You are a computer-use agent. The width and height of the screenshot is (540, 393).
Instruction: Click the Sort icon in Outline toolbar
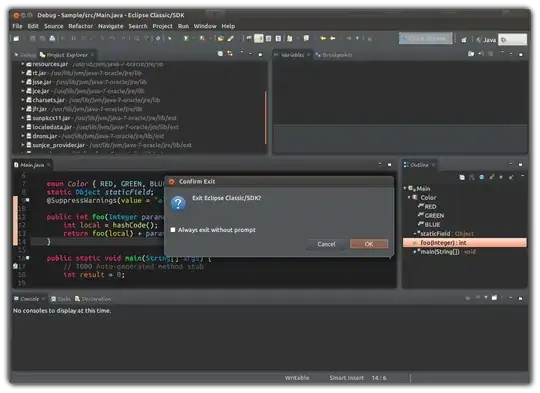(x=472, y=177)
